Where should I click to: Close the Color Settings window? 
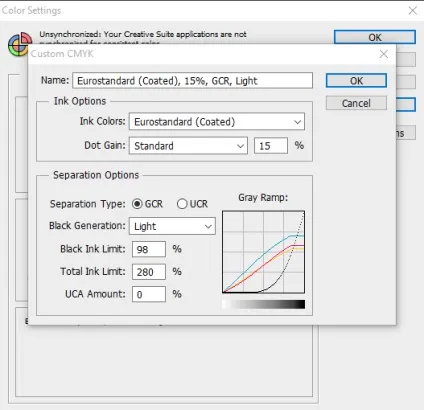(413, 10)
